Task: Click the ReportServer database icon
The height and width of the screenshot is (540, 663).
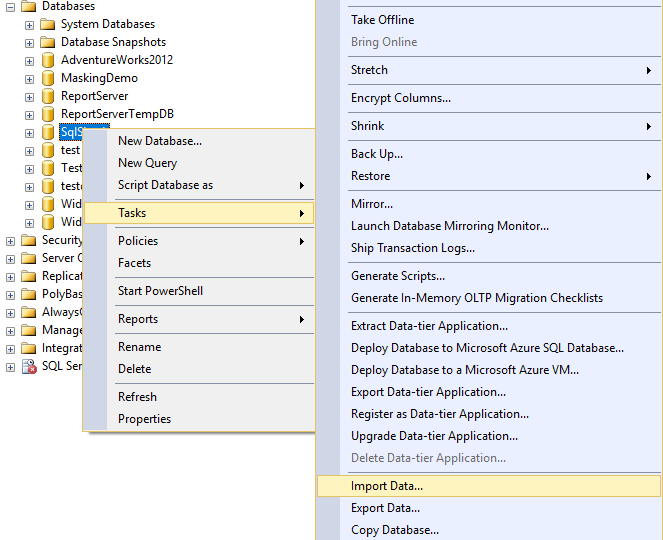Action: pos(47,96)
